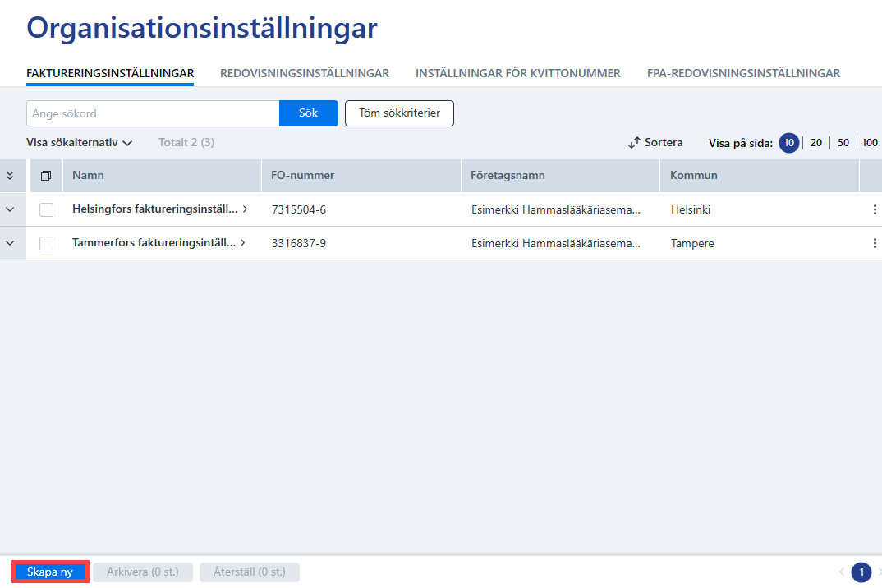
Task: Go to previous page arrow
Action: click(842, 572)
